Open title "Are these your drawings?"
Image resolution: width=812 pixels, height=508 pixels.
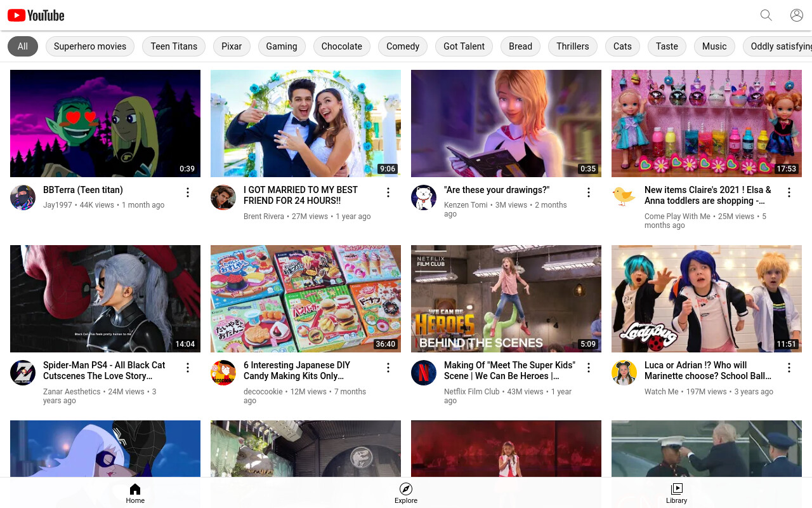tap(497, 190)
